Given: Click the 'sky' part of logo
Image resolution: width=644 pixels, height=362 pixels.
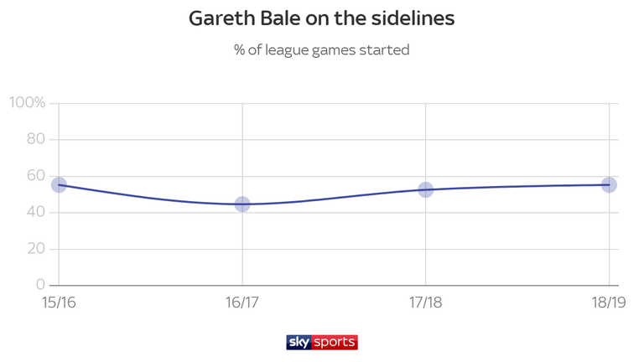Looking at the screenshot, I should (x=299, y=342).
